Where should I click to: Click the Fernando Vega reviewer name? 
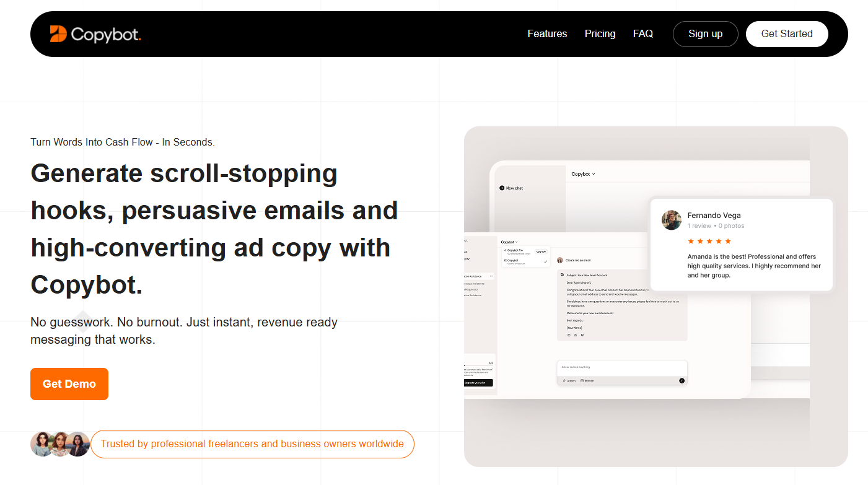tap(714, 216)
